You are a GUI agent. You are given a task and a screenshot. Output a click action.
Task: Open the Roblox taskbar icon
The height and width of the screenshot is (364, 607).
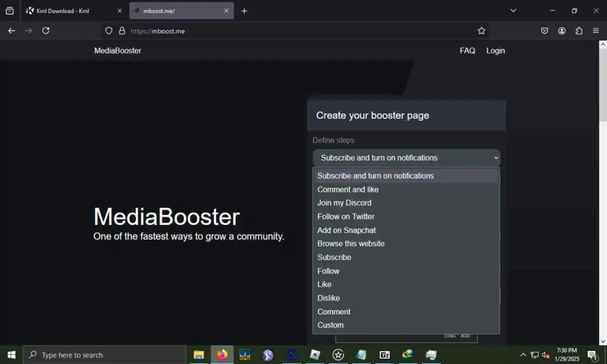[x=315, y=355]
